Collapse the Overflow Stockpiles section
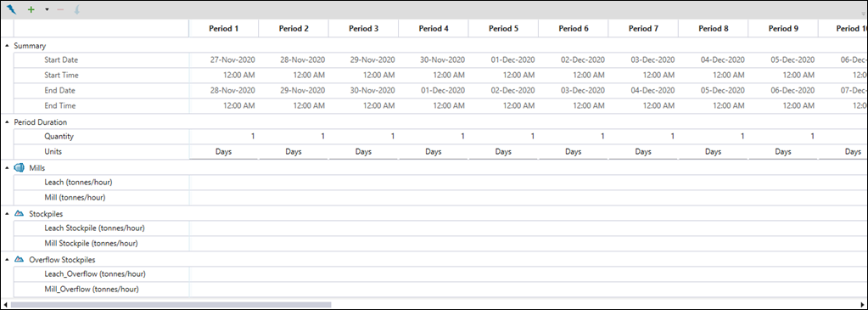 click(7, 259)
